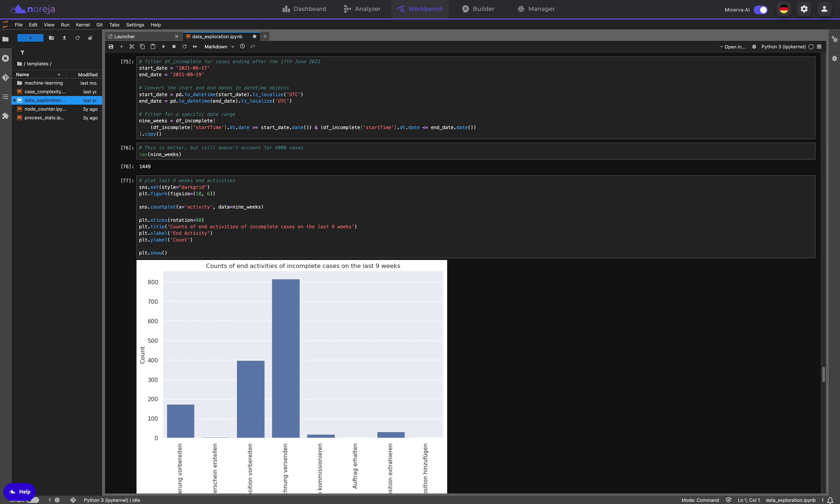Image resolution: width=840 pixels, height=504 pixels.
Task: Select case_complexity notebook in file list
Action: pyautogui.click(x=57, y=92)
